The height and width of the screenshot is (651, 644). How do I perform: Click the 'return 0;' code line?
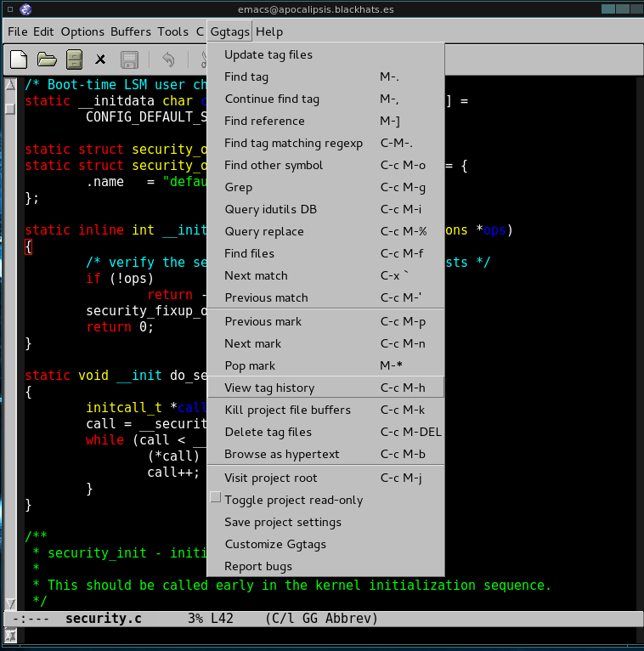tap(120, 327)
